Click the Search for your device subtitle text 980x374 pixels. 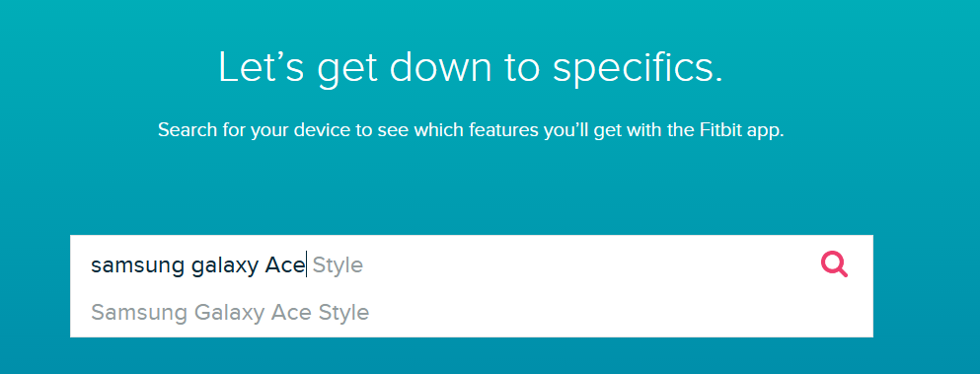[471, 130]
